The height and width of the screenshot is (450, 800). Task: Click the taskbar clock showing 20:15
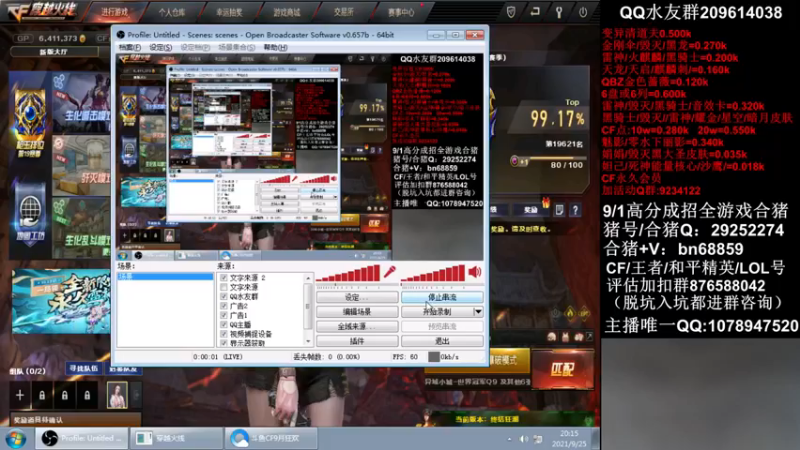pyautogui.click(x=569, y=438)
